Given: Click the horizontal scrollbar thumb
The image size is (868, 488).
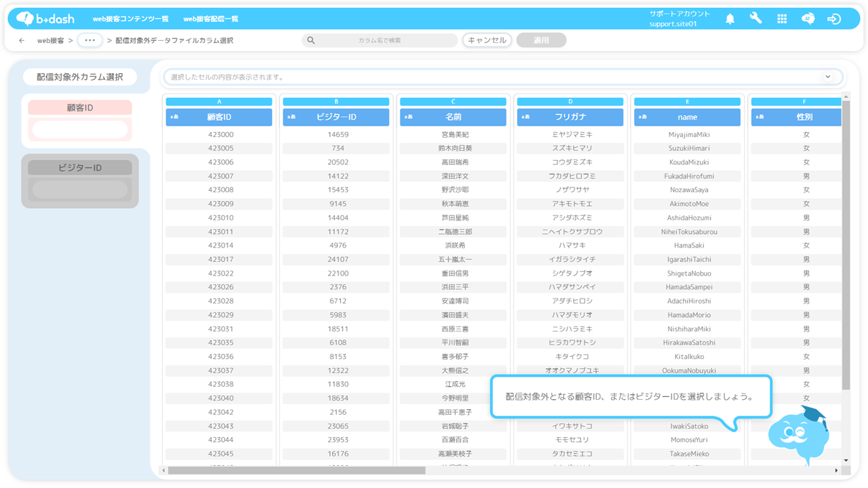Looking at the screenshot, I should (296, 471).
